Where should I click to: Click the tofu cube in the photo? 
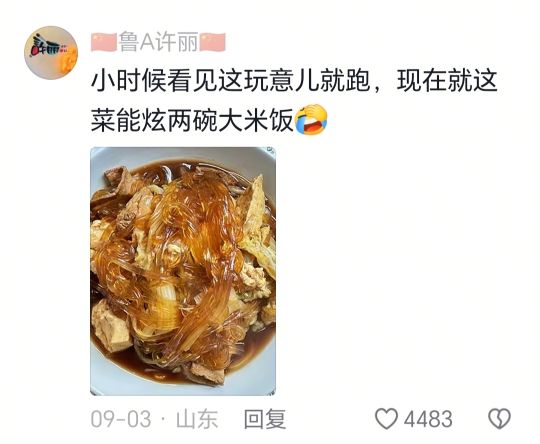point(112,326)
